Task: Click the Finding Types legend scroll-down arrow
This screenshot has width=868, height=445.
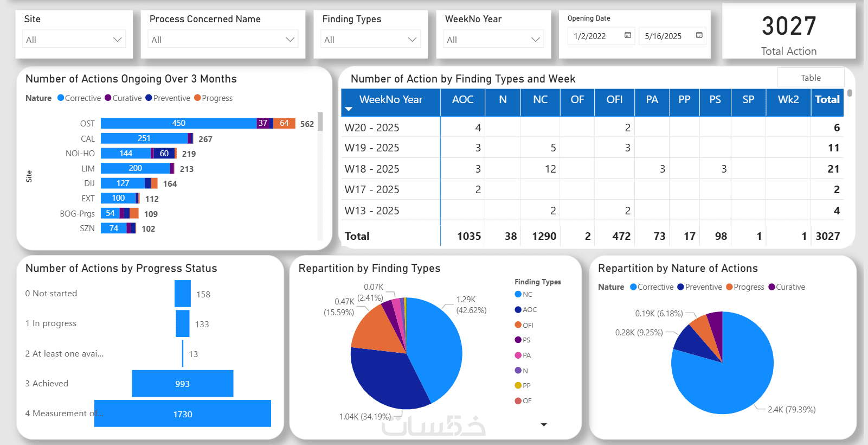Action: (x=544, y=424)
